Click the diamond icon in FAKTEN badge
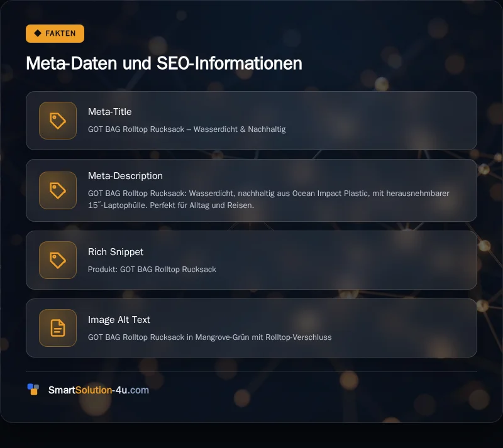 tap(38, 33)
